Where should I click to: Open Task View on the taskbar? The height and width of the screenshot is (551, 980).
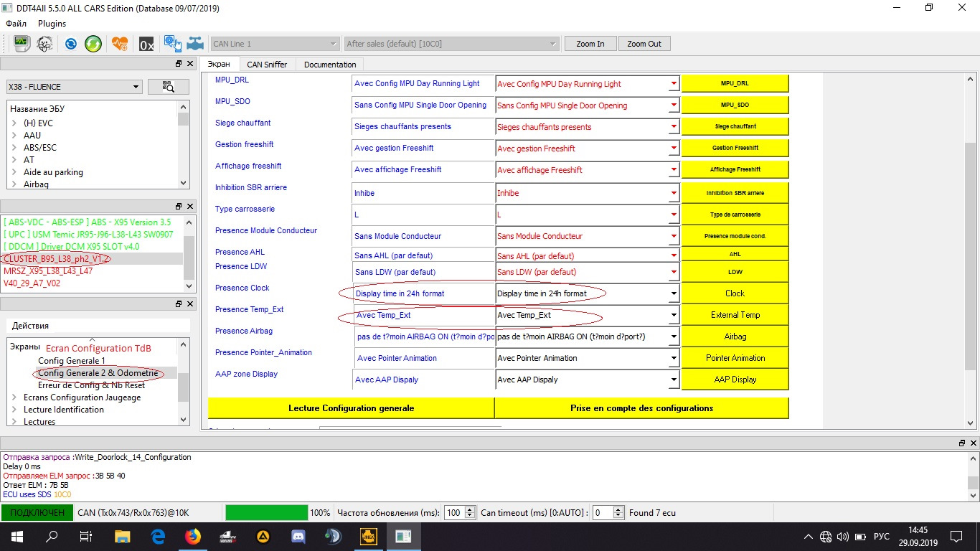(x=86, y=536)
